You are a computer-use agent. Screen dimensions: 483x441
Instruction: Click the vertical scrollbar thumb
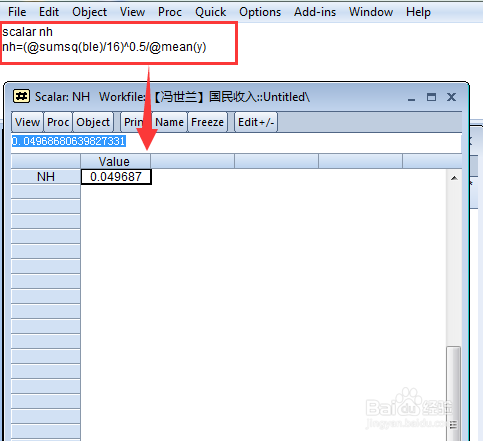[454, 393]
